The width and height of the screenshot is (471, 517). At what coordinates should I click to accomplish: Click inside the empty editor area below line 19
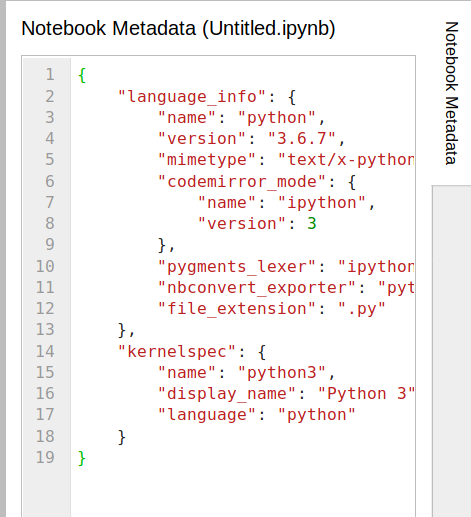(x=243, y=492)
